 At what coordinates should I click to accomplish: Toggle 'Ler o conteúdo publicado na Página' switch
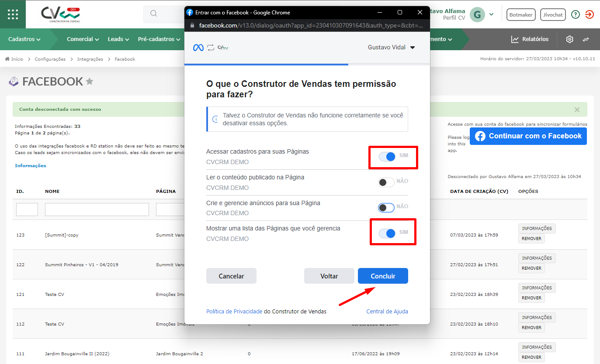coord(386,182)
